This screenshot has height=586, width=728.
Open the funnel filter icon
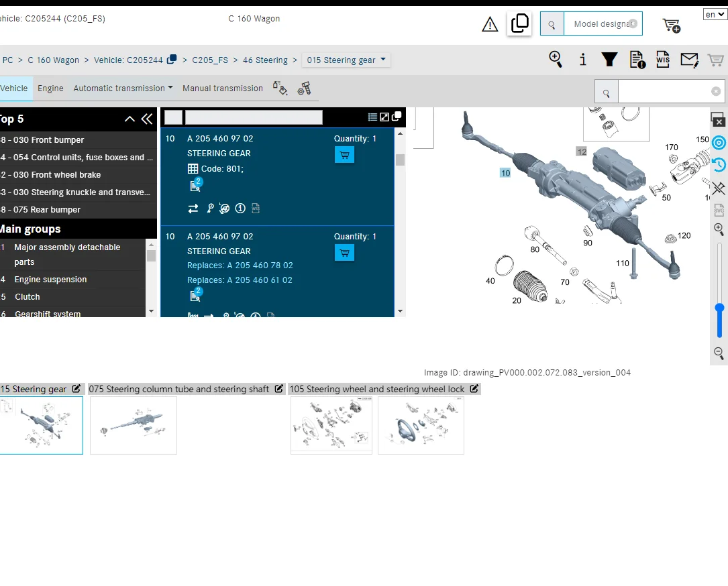click(x=609, y=60)
